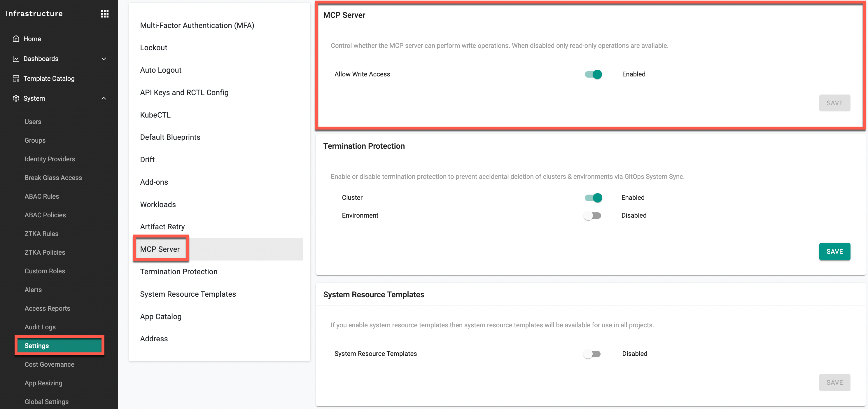Screen dimensions: 868x409
Task: Go to ABAC Policies
Action: click(45, 215)
